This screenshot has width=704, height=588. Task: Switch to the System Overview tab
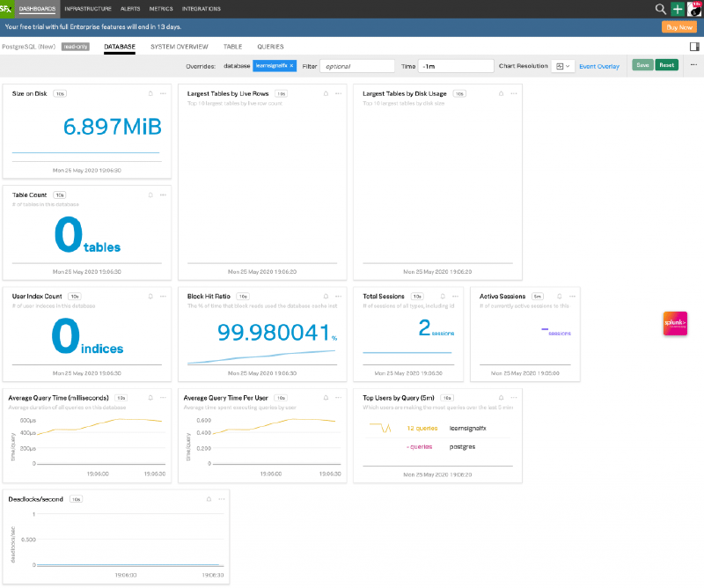[180, 47]
